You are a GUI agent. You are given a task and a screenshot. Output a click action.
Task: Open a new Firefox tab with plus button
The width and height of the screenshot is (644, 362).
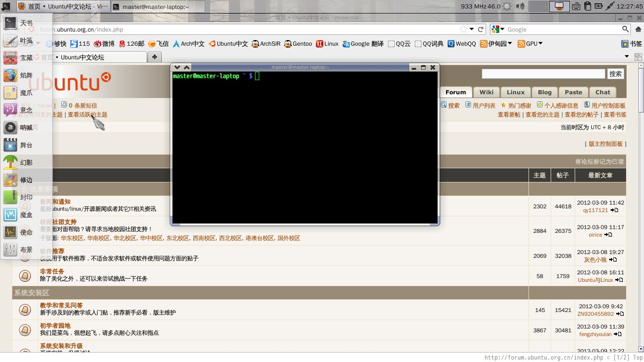[x=154, y=57]
